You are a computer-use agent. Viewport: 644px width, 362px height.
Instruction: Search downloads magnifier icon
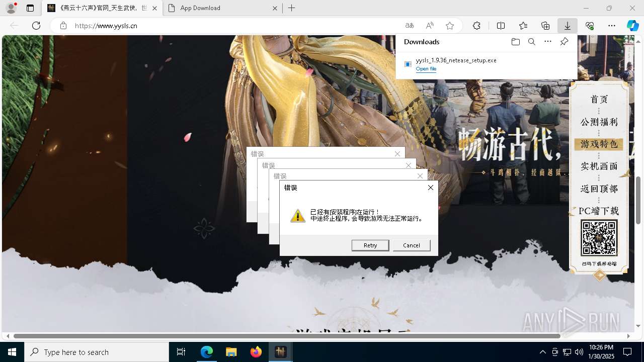point(531,42)
